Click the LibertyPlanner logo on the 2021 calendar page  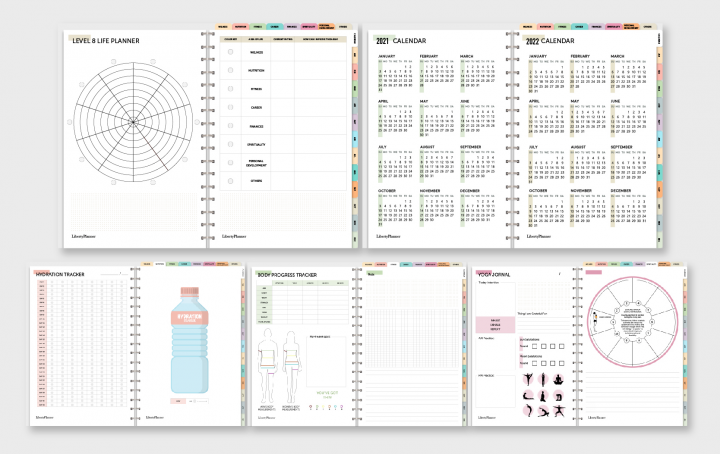coord(388,236)
